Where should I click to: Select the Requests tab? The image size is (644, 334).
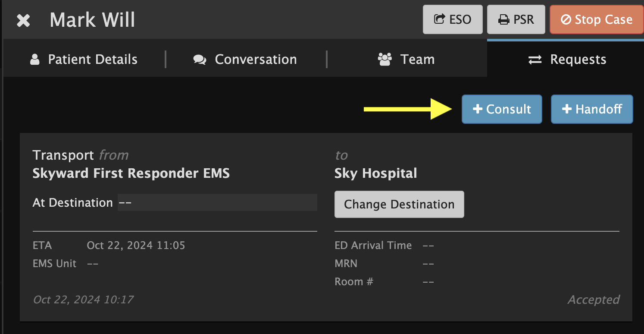[x=567, y=59]
